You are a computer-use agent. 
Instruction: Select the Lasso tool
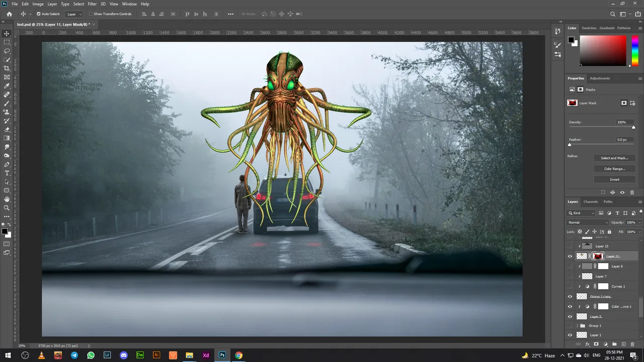coord(7,51)
